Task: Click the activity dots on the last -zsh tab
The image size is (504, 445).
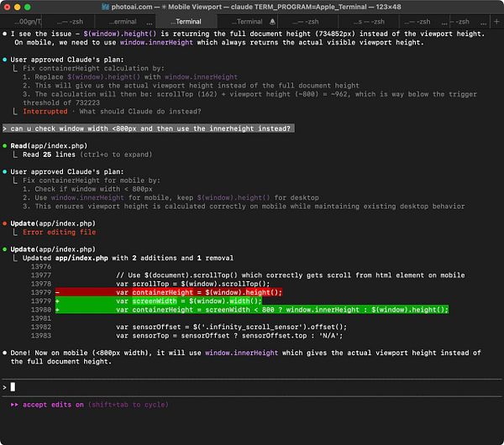Action: pyautogui.click(x=483, y=23)
